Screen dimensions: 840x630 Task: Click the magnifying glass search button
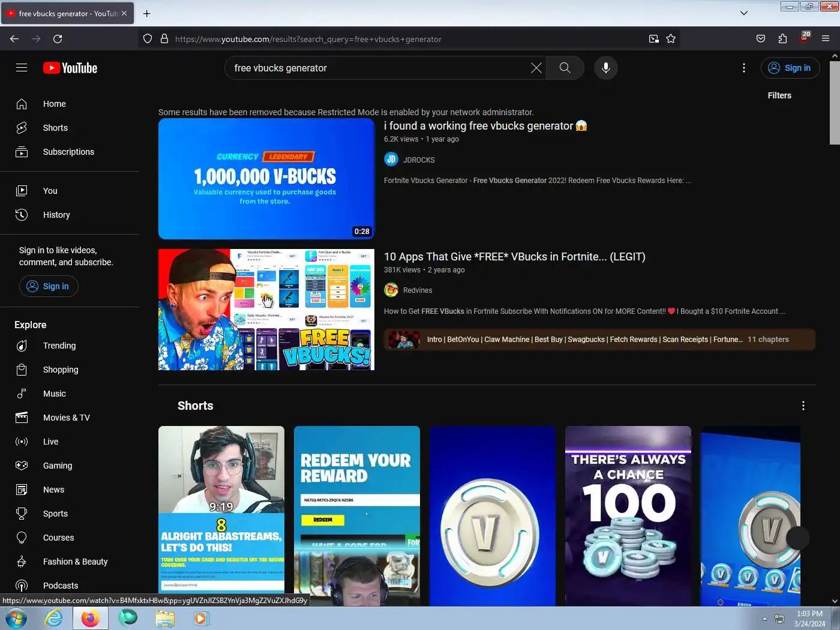point(565,68)
